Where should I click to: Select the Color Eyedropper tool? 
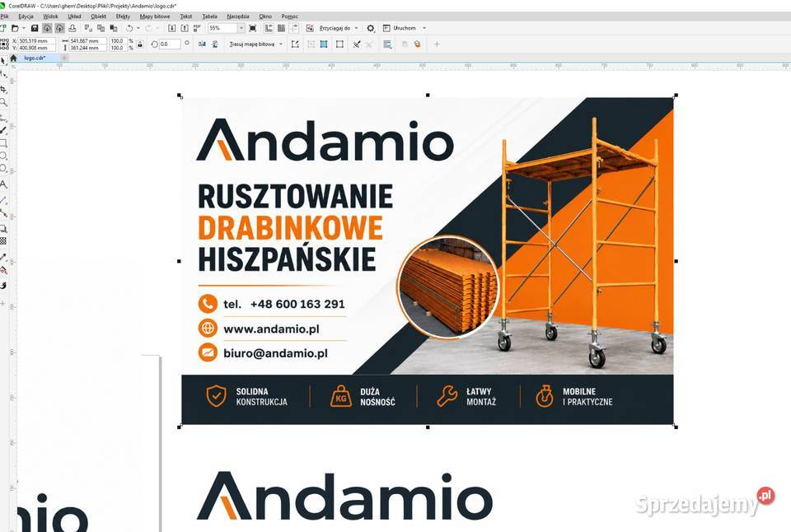pyautogui.click(x=3, y=257)
